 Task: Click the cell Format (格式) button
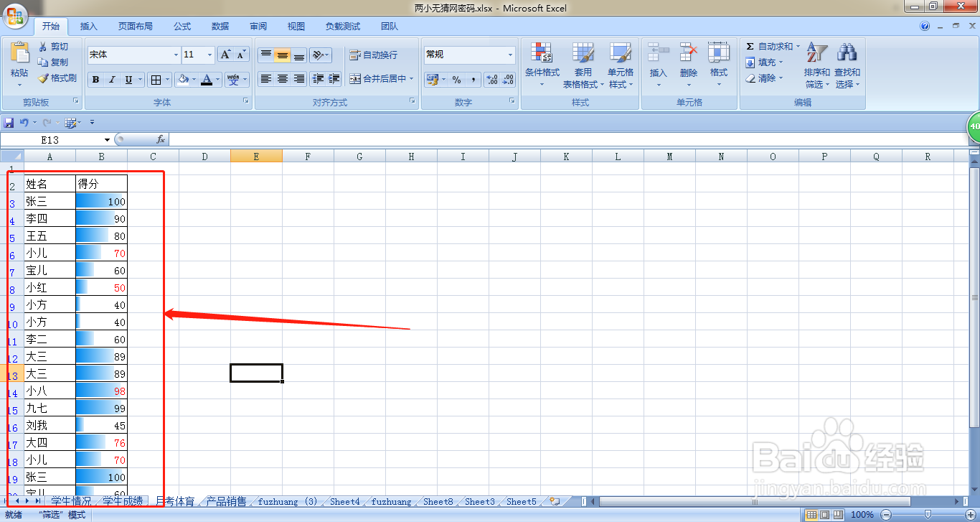click(719, 65)
